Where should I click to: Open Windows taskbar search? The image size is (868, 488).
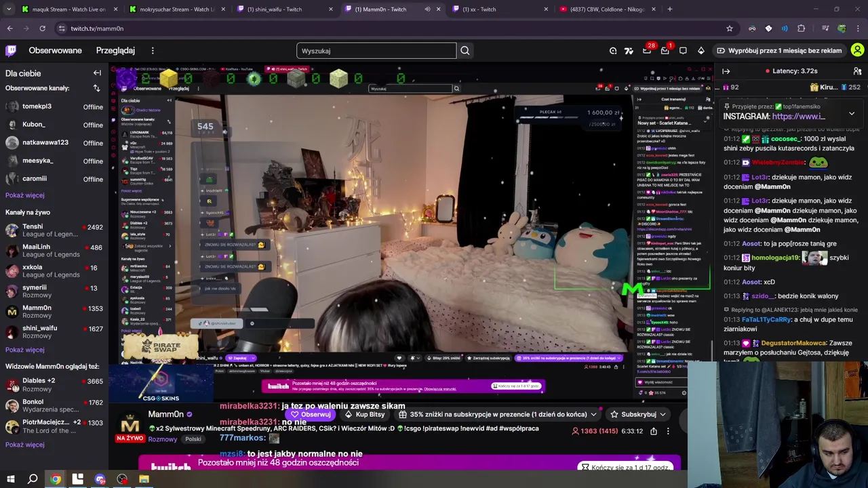coord(33,479)
